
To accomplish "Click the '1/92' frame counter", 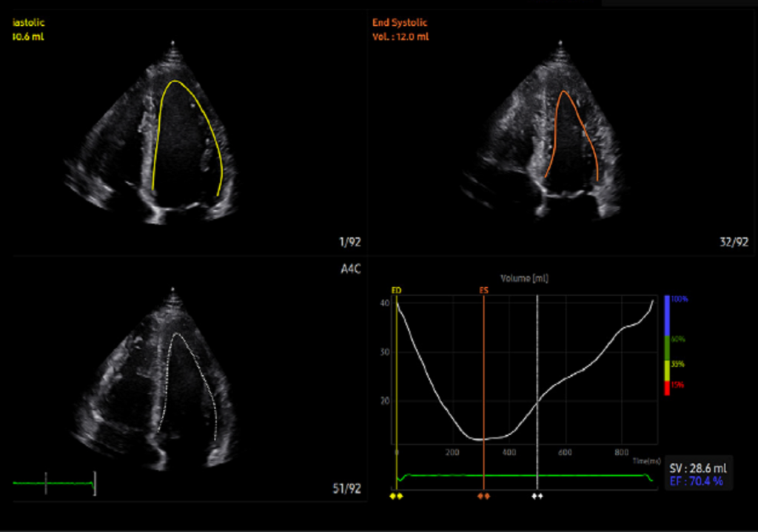I will coord(350,242).
